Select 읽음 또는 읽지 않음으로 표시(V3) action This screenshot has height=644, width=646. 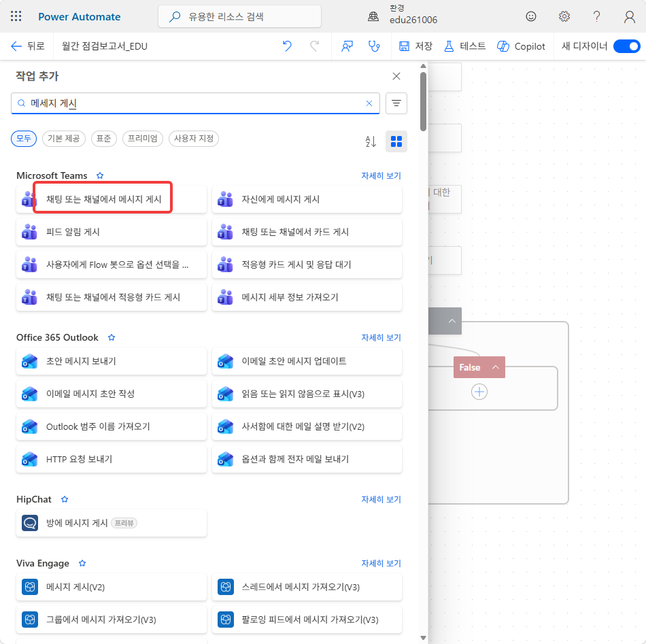click(307, 394)
